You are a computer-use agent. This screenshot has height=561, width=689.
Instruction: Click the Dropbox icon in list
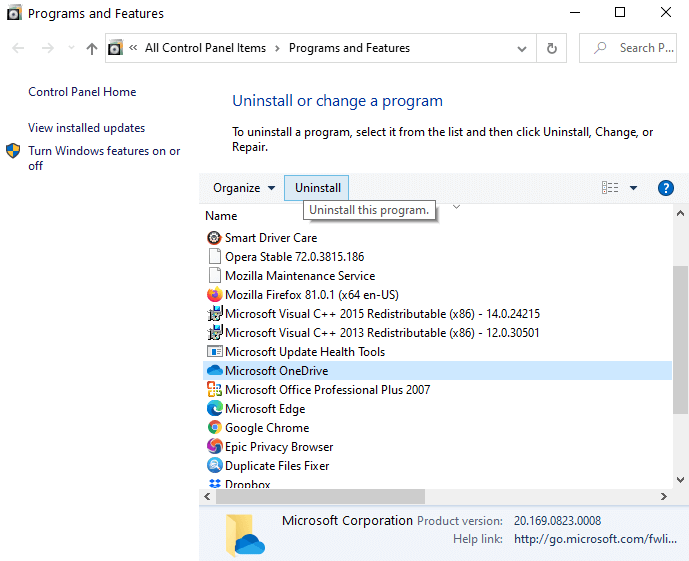(214, 484)
